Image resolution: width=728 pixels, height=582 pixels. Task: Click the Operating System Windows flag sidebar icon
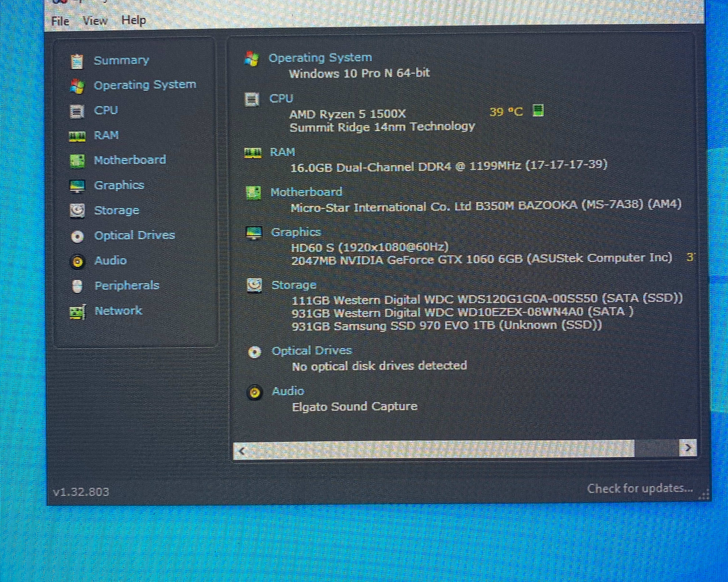click(x=77, y=86)
